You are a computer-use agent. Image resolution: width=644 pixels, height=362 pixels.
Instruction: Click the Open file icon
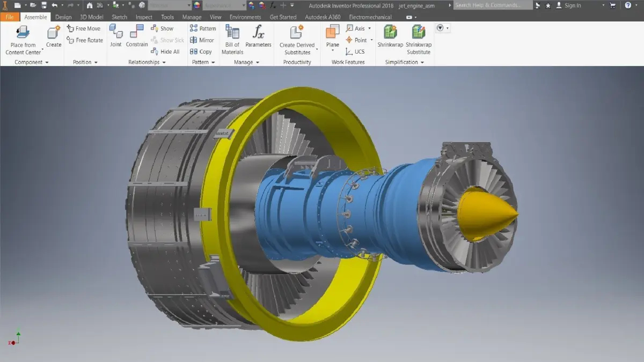coord(33,5)
